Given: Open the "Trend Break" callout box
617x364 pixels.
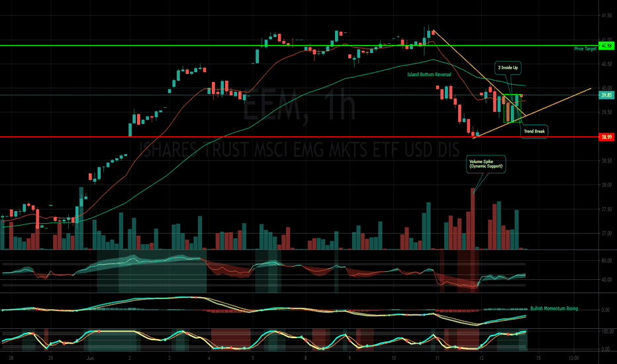Looking at the screenshot, I should [x=534, y=132].
